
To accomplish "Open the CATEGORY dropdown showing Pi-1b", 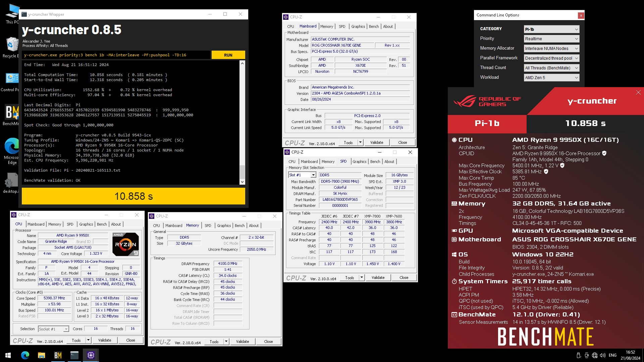I will pos(551,29).
